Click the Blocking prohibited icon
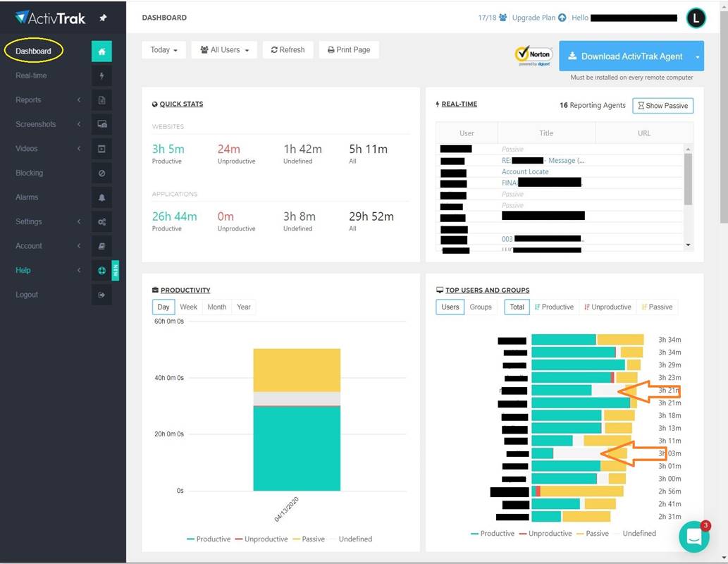Screen dimensions: 728x564 (x=101, y=173)
